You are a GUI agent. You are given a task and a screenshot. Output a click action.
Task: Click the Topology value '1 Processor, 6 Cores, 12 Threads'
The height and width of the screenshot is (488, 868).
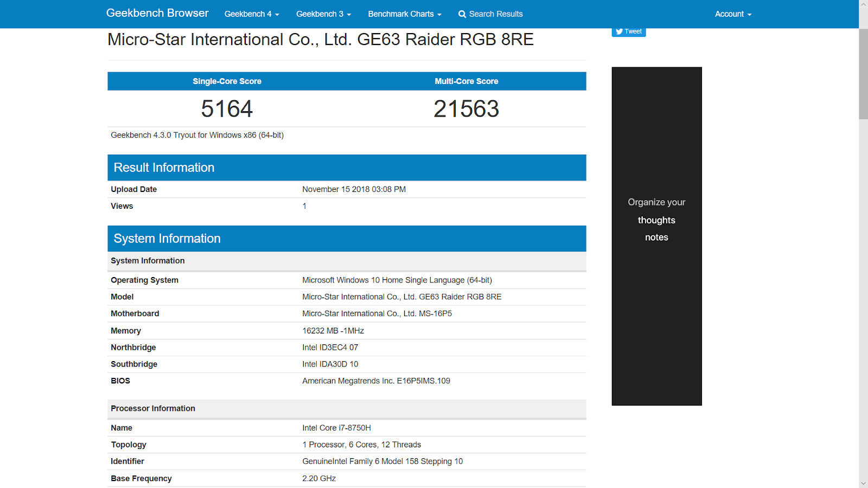pyautogui.click(x=361, y=445)
